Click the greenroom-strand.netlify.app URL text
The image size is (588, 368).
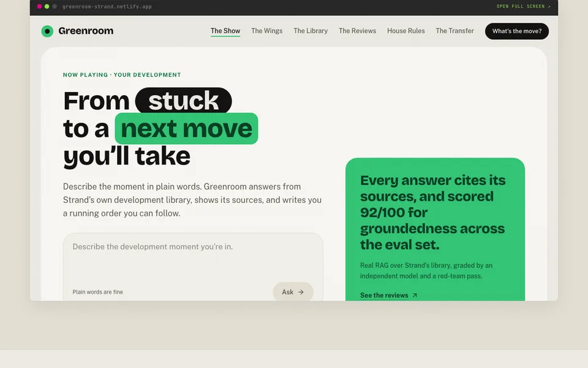click(x=107, y=6)
